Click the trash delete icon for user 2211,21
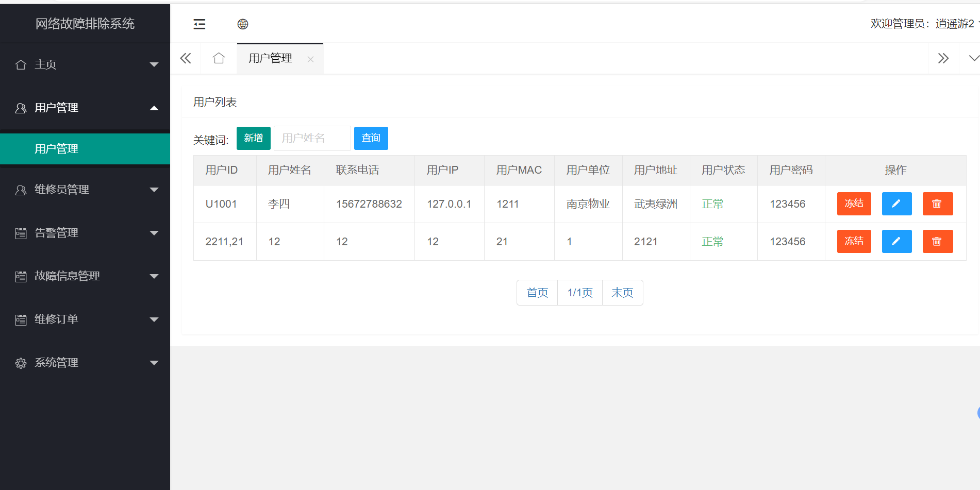This screenshot has width=980, height=490. click(x=938, y=241)
